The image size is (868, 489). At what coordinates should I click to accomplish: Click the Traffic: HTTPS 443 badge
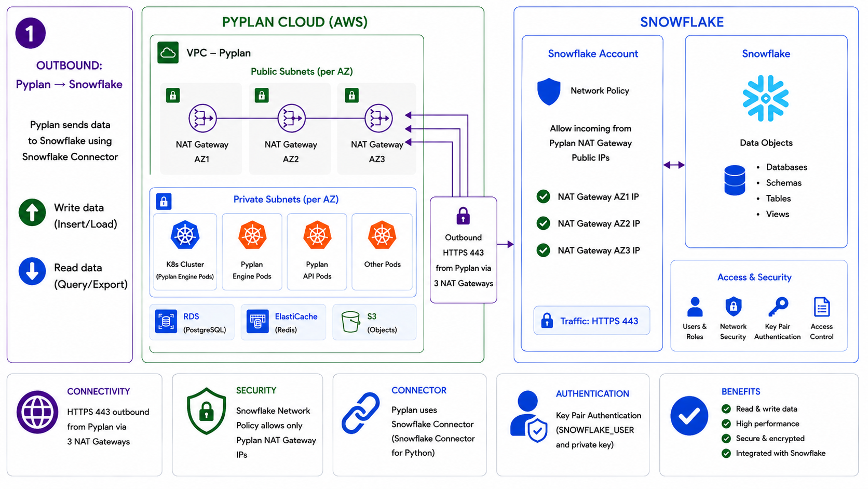592,321
